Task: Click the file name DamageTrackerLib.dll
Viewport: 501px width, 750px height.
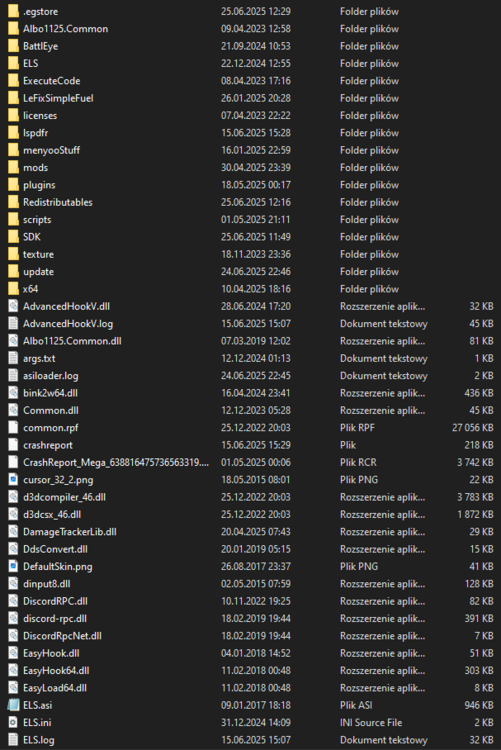Action: pyautogui.click(x=70, y=531)
